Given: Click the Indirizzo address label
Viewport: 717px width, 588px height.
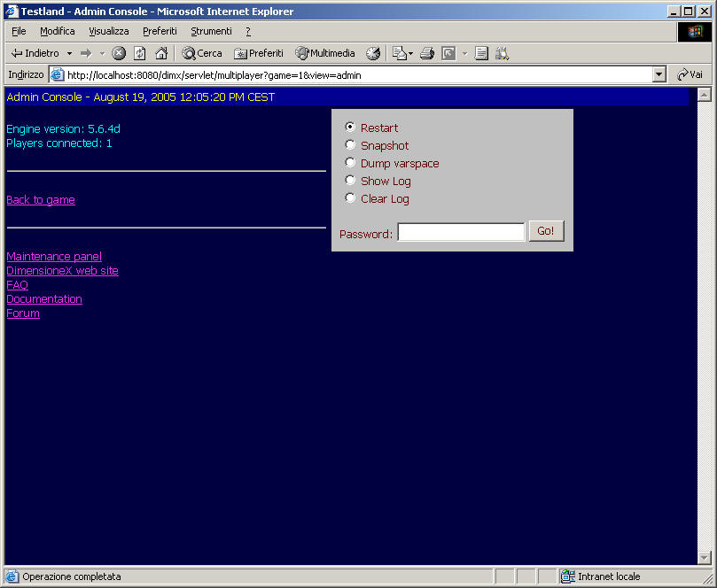Looking at the screenshot, I should point(26,74).
